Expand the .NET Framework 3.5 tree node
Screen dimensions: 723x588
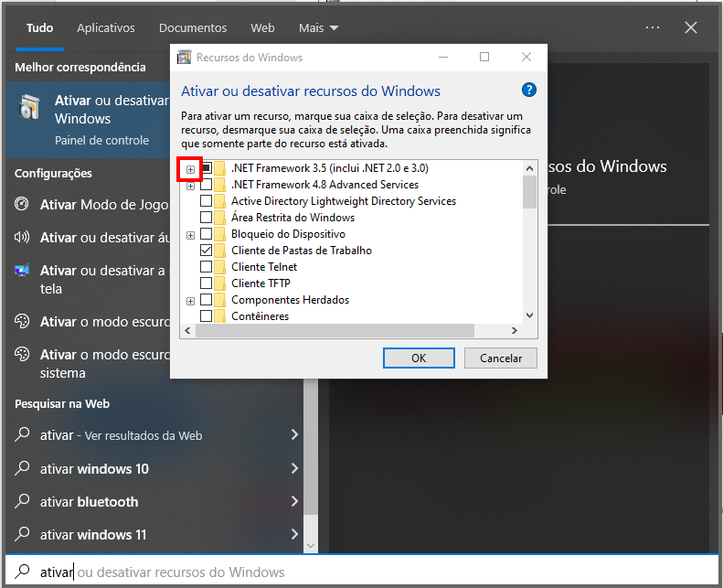coord(190,170)
